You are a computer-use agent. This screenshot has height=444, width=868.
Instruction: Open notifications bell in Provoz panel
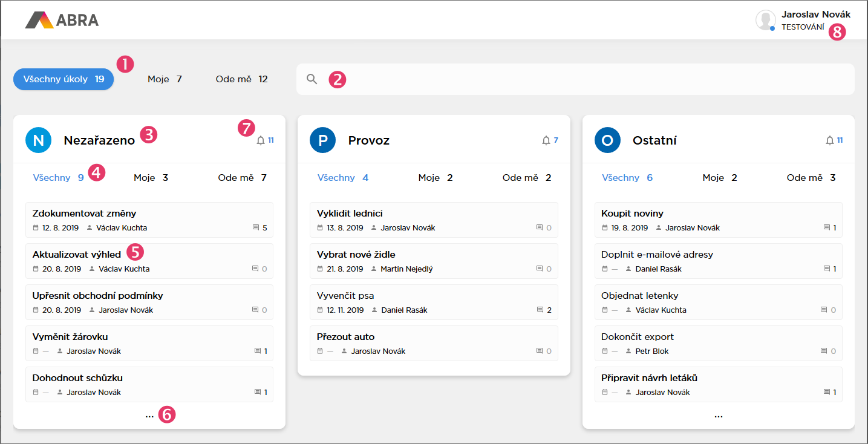(x=546, y=140)
